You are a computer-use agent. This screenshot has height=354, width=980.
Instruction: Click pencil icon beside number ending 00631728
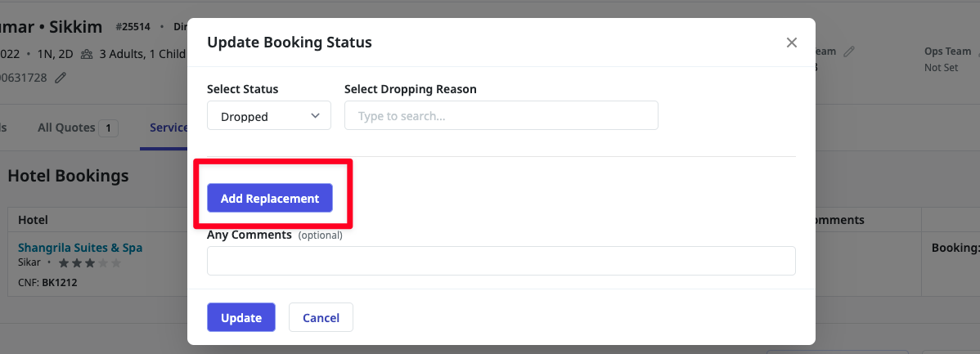click(x=61, y=78)
